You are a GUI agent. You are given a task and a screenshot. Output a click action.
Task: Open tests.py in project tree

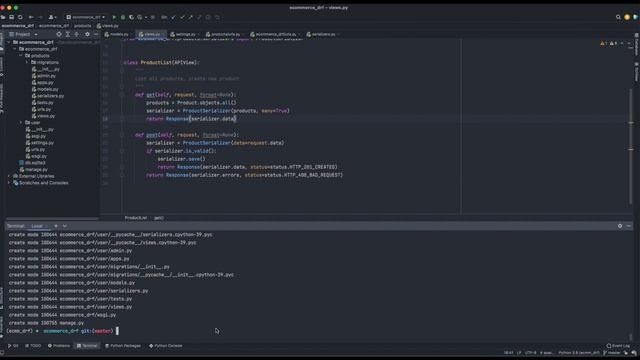[42, 102]
